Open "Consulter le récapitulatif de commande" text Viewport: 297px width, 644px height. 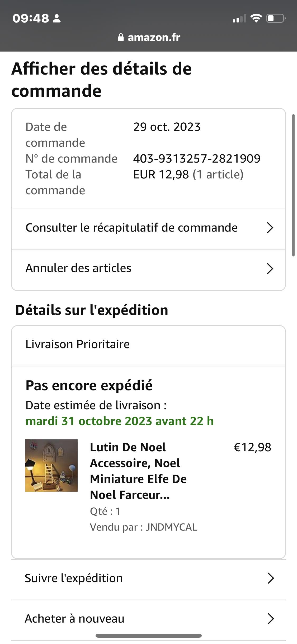tap(131, 228)
